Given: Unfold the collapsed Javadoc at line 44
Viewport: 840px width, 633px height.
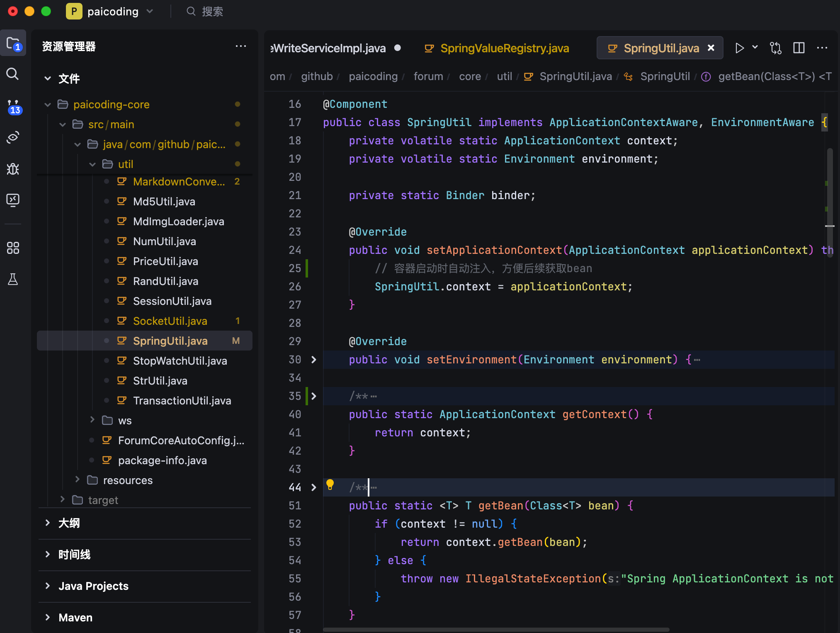Looking at the screenshot, I should point(314,487).
